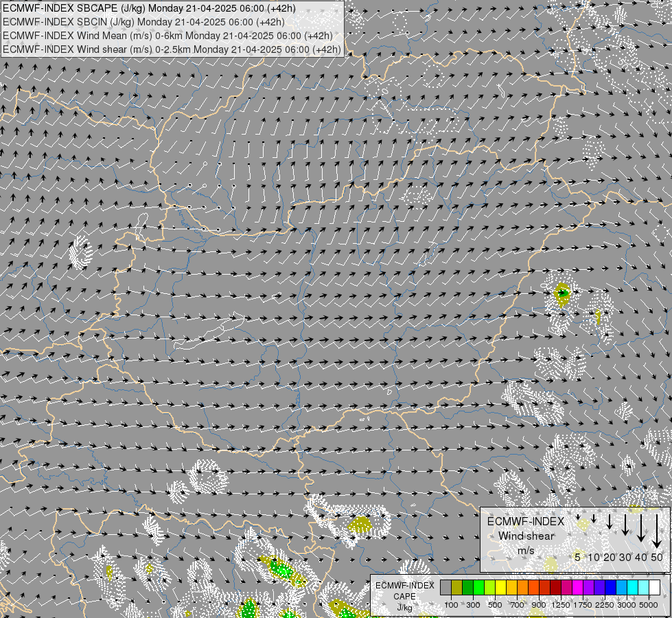The height and width of the screenshot is (618, 672).
Task: Pick the white swatch ending the CAPE scale
Action: [654, 588]
